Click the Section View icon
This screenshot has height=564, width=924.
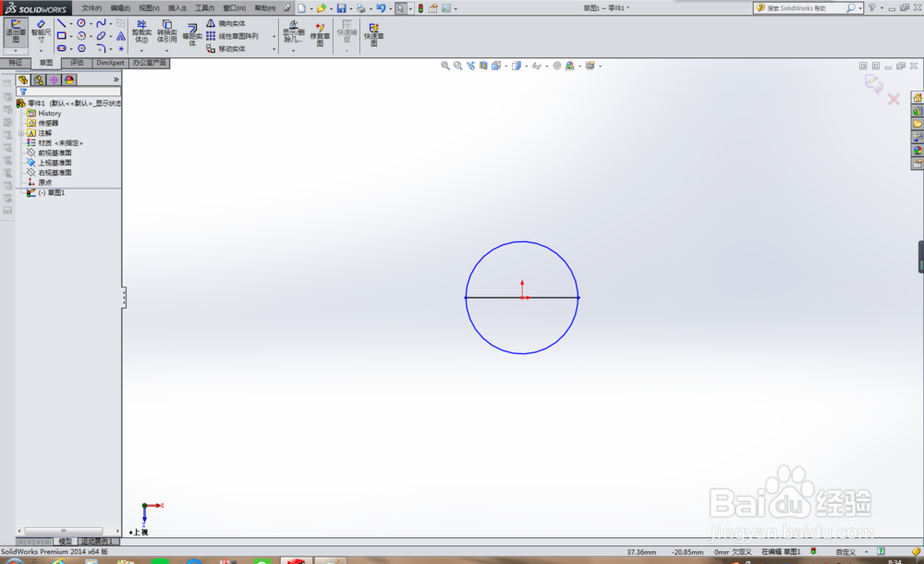coord(483,66)
